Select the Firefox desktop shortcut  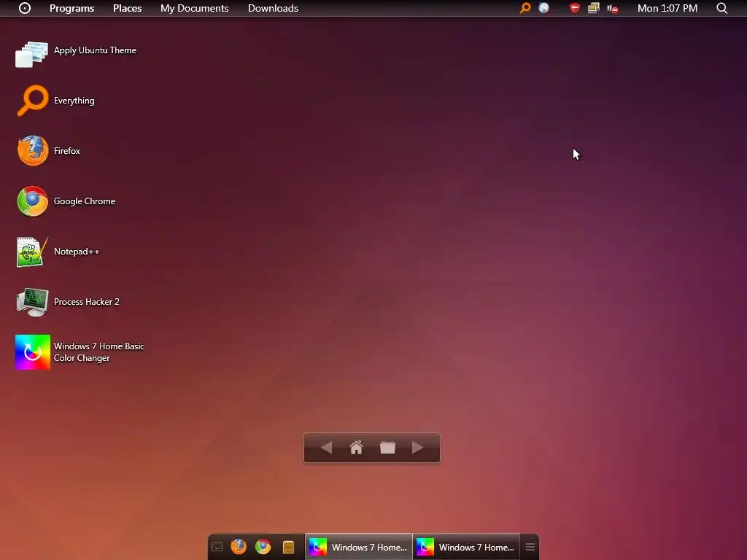[48, 151]
